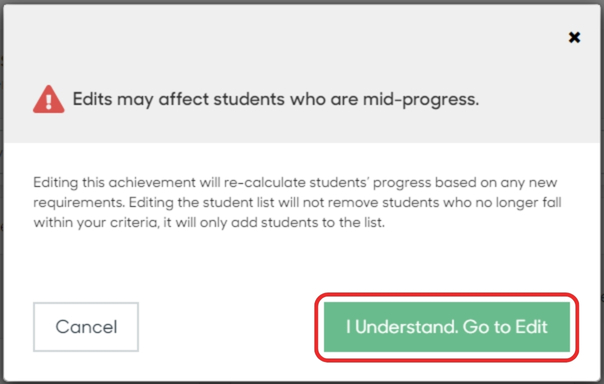Cancel the achievement edit dialog
This screenshot has width=604, height=384.
click(86, 327)
